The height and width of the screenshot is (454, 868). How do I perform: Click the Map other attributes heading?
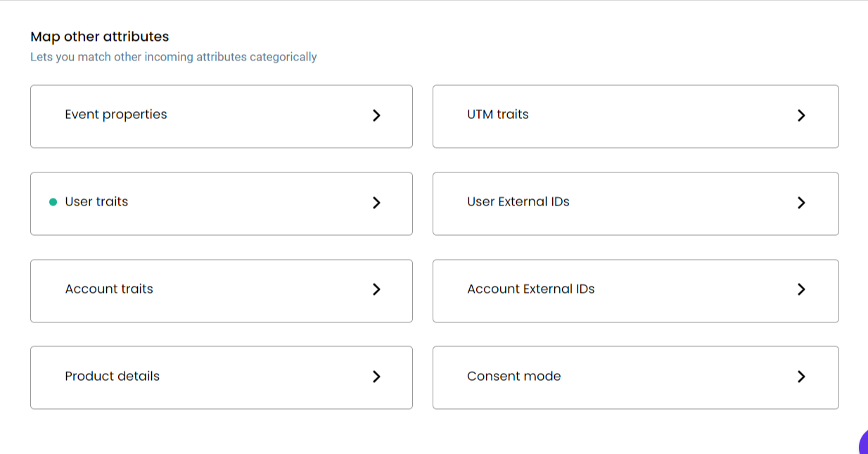pos(100,37)
